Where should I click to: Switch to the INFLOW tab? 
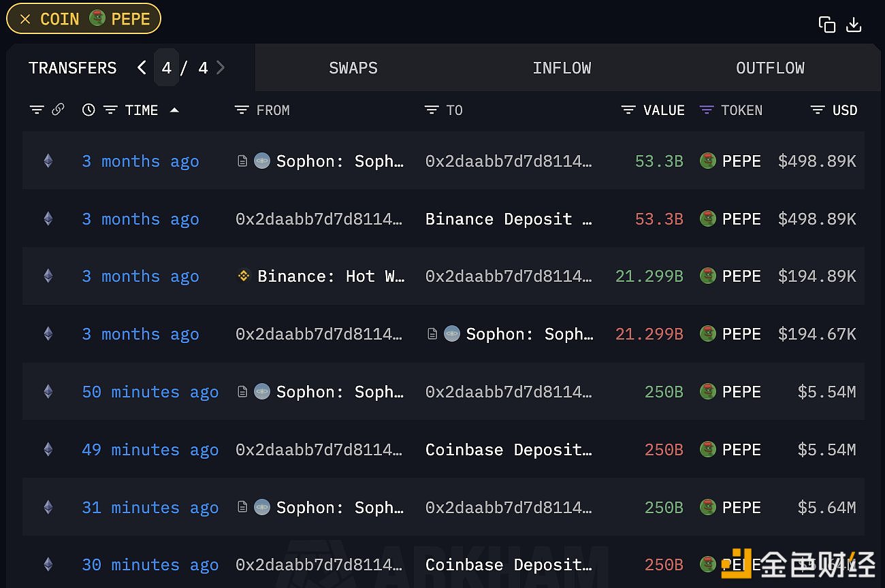(562, 68)
